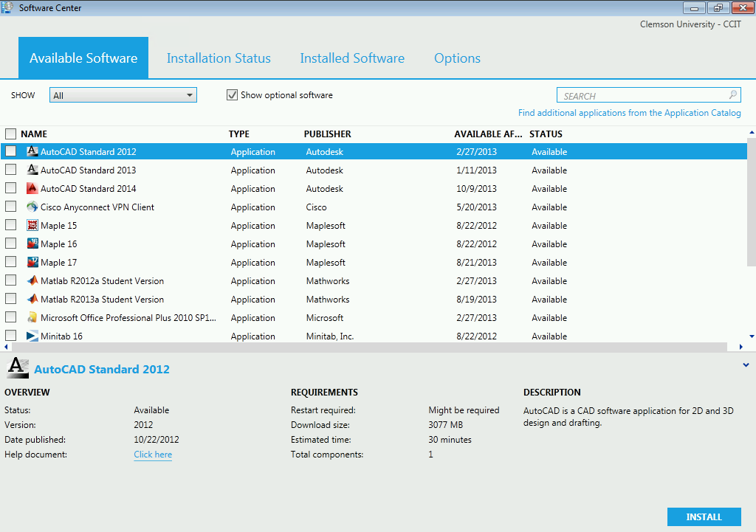Click the vertical scrollbar thumb of the list
The width and height of the screenshot is (756, 532).
(751, 202)
